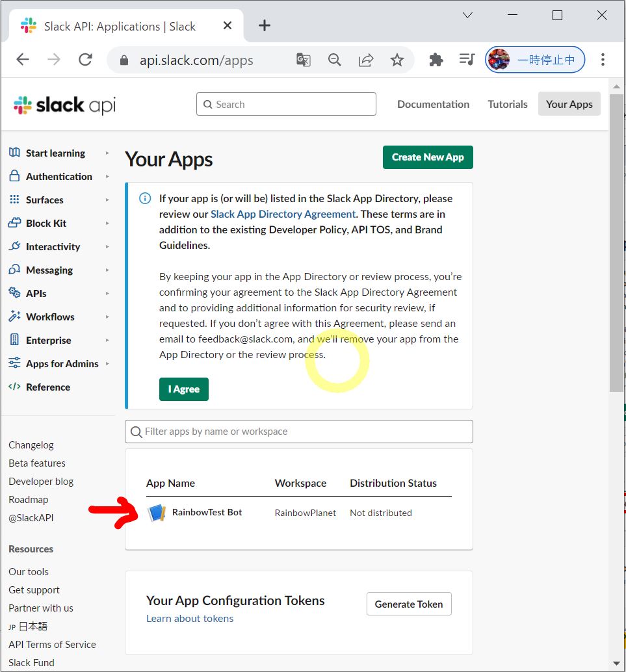Screen dimensions: 626x672
Task: Open the @SlackAPI link
Action: click(31, 518)
